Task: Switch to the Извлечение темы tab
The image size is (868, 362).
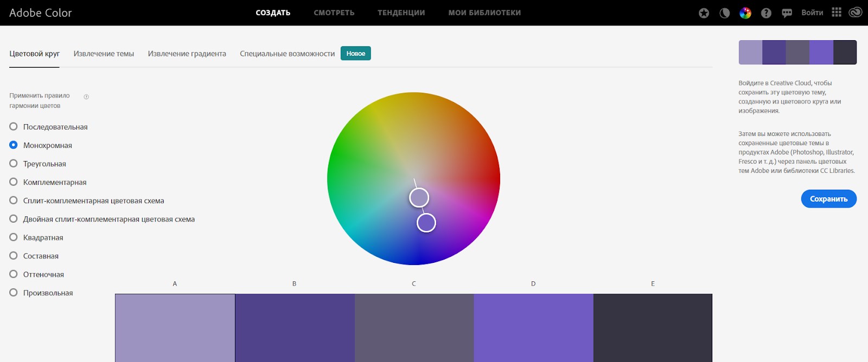Action: pyautogui.click(x=104, y=54)
